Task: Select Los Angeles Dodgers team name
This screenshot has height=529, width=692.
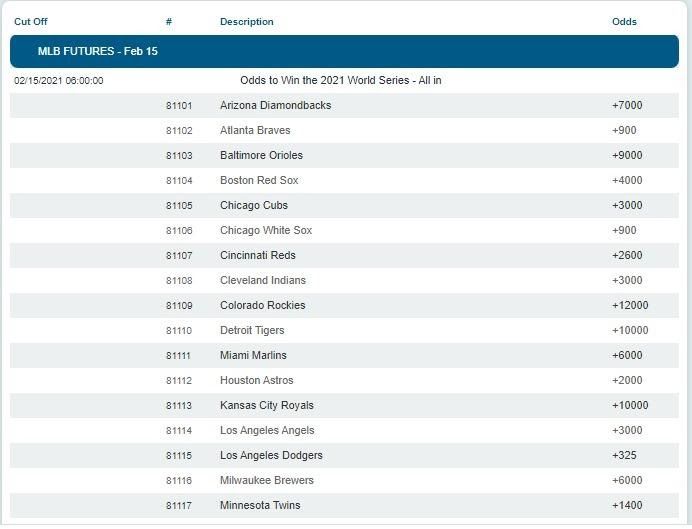Action: [x=271, y=455]
